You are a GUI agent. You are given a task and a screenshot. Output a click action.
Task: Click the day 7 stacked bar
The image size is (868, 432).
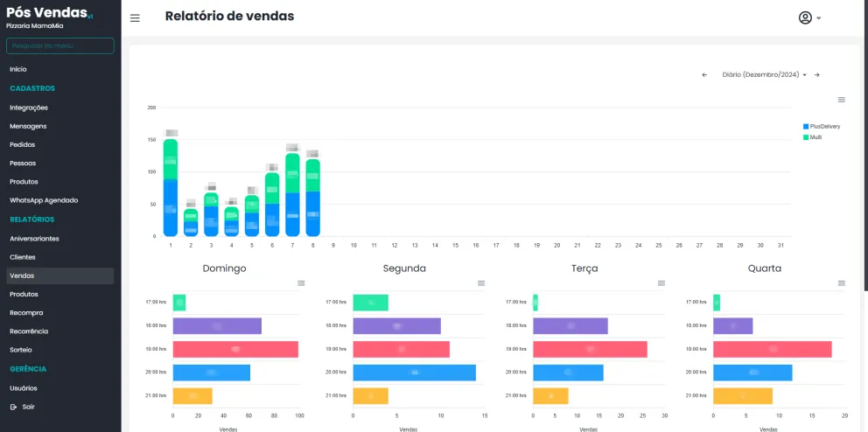click(x=293, y=195)
